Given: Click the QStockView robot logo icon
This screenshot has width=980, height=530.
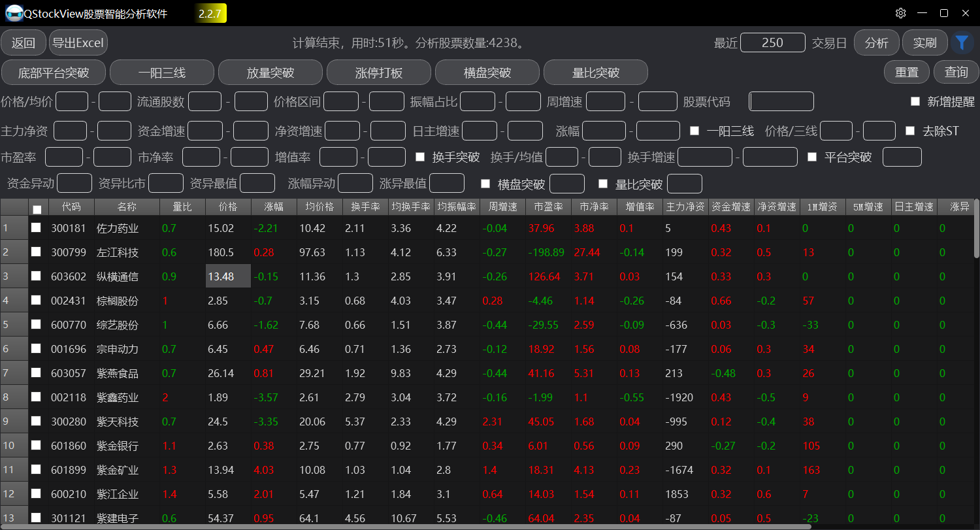Looking at the screenshot, I should tap(14, 13).
